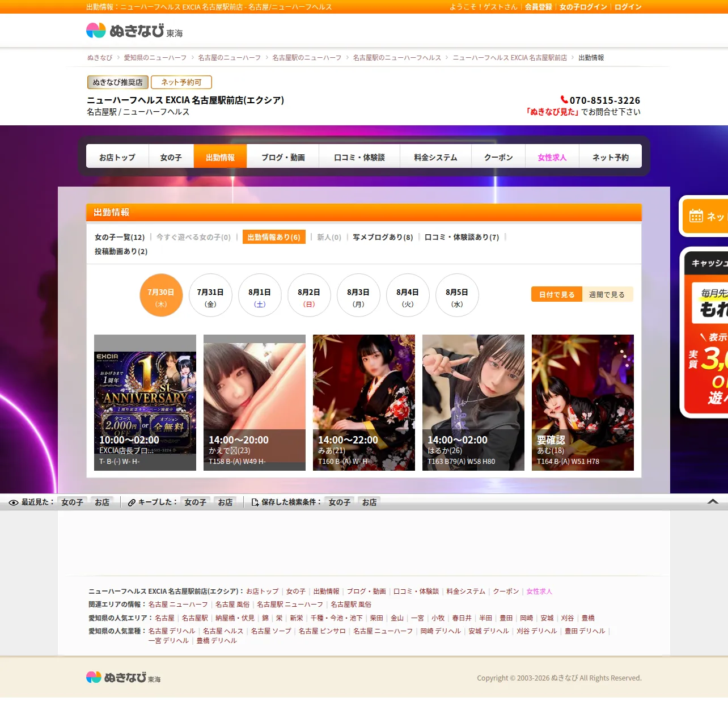The height and width of the screenshot is (714, 728).
Task: Click the document icon next to 保存した検索条件
Action: coord(255,502)
